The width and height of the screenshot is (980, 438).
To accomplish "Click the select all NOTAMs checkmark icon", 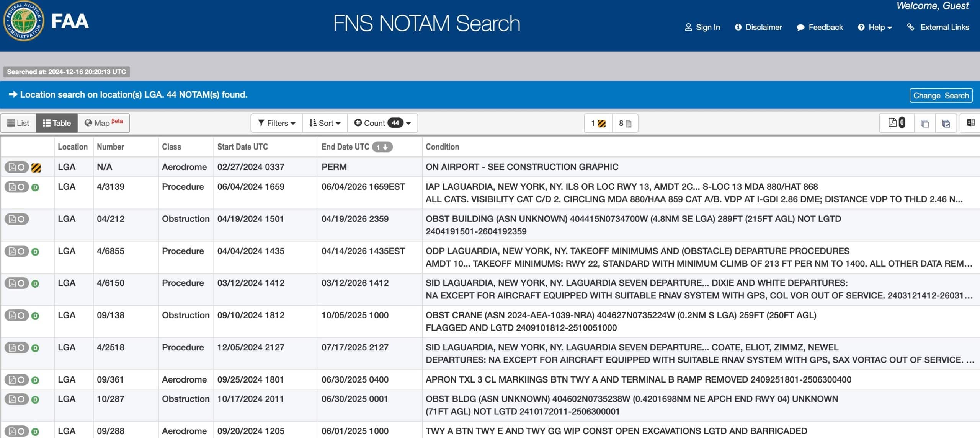I will (946, 123).
